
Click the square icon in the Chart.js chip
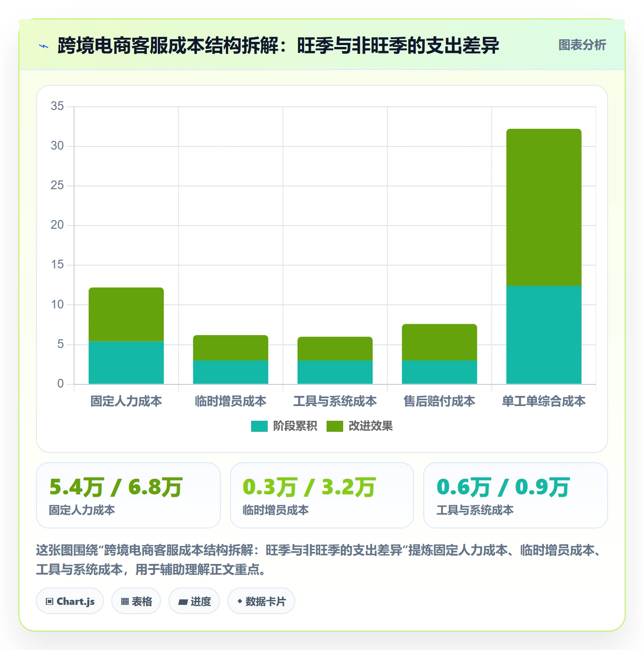(x=50, y=602)
